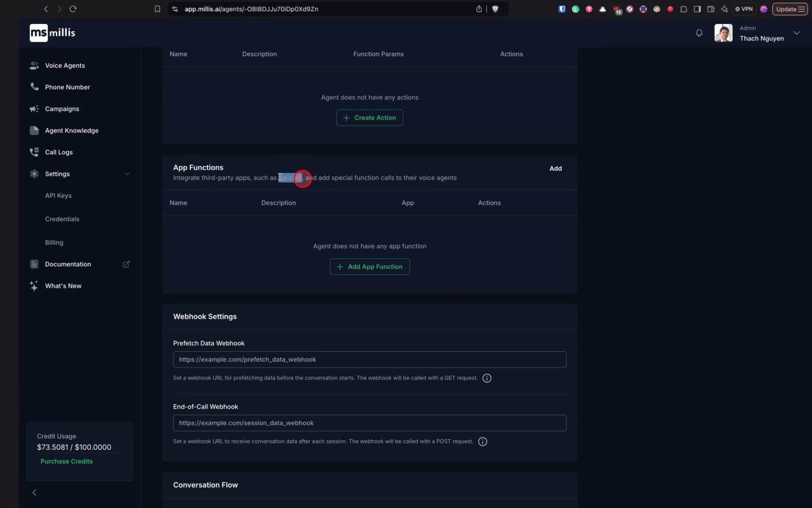Click the Call Logs icon
The height and width of the screenshot is (508, 812).
pos(34,151)
